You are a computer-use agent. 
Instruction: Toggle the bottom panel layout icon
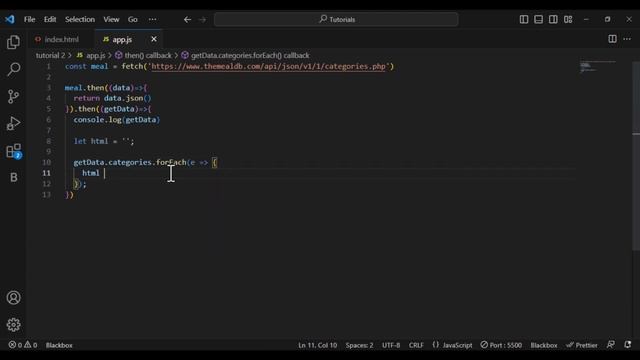click(x=538, y=19)
